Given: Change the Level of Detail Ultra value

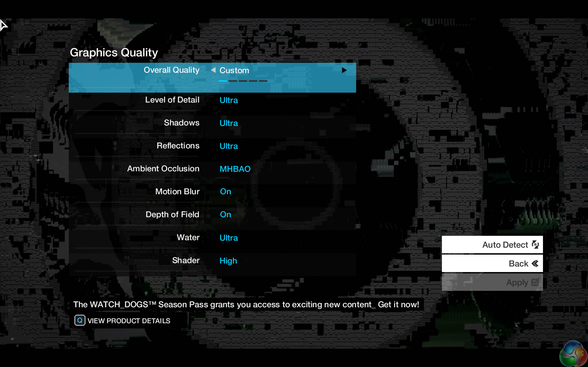Looking at the screenshot, I should click(x=229, y=100).
